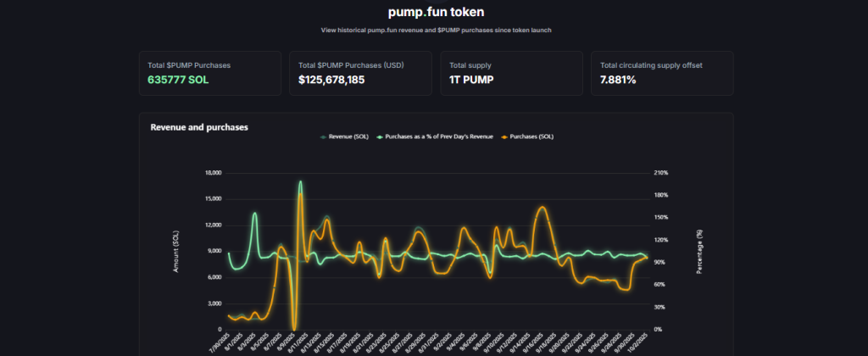Select the 7/30/2025 date on x-axis
This screenshot has width=868, height=356.
click(221, 343)
